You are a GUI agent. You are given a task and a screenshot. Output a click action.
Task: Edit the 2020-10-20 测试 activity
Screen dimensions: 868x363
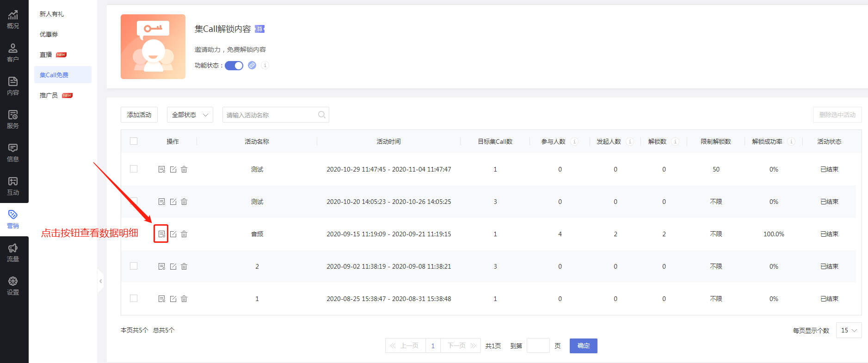click(173, 202)
